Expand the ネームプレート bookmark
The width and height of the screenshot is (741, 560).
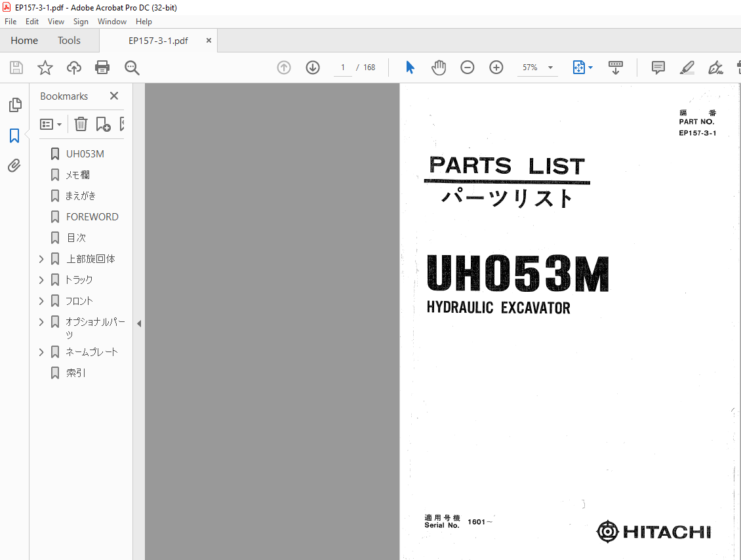pyautogui.click(x=41, y=352)
